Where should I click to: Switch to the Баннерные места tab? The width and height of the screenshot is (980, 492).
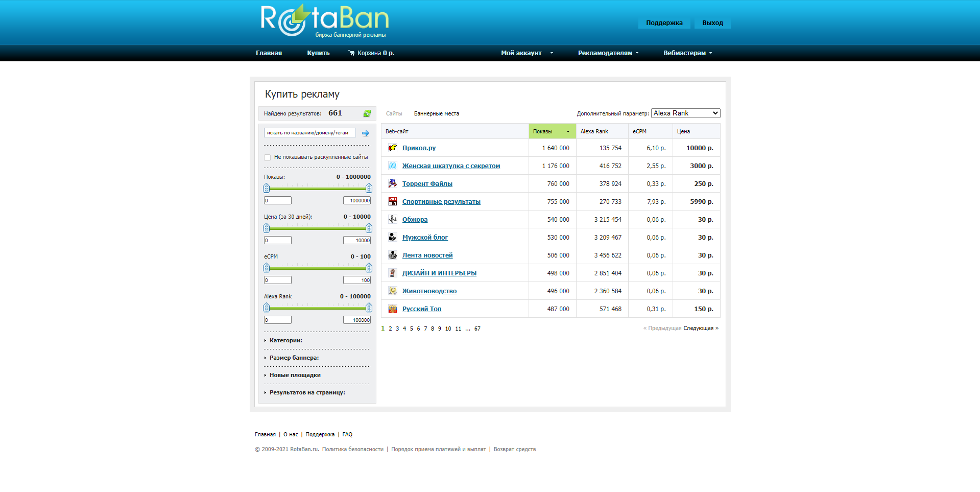coord(436,113)
